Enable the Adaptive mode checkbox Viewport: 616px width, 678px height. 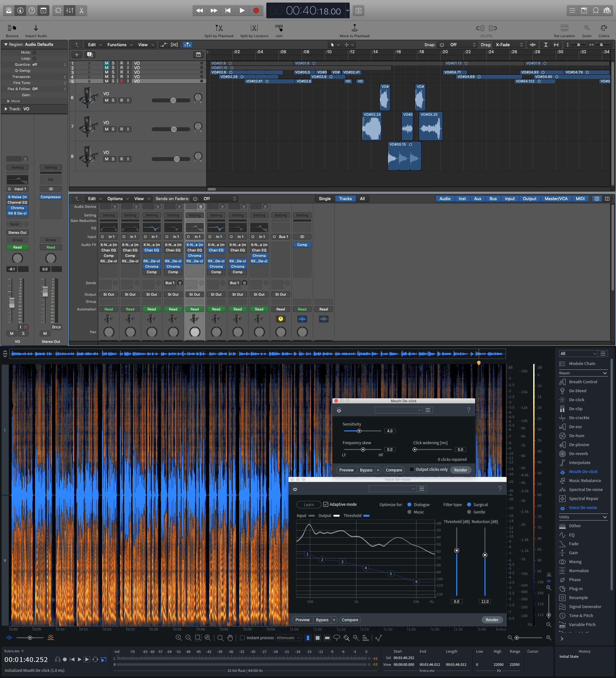point(326,504)
